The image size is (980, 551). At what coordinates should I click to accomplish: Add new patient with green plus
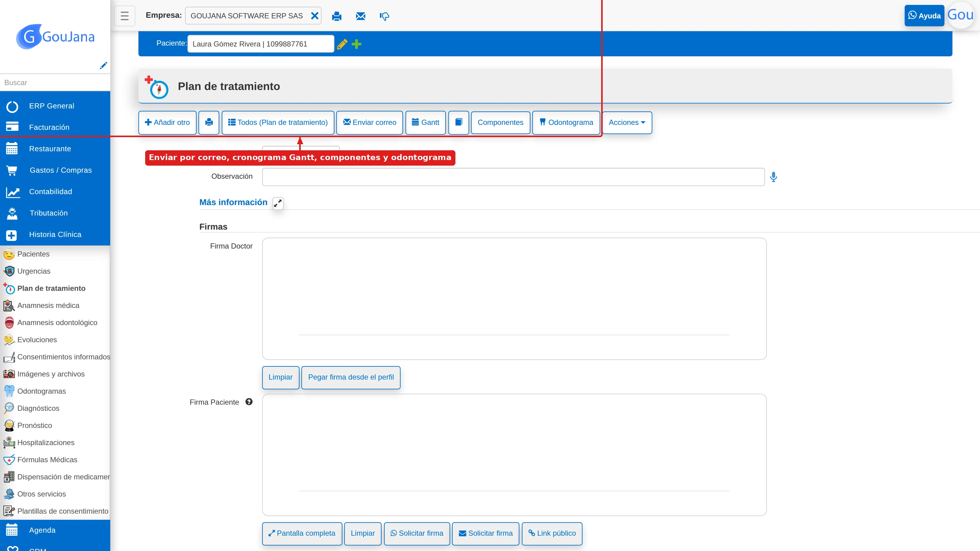pos(356,44)
